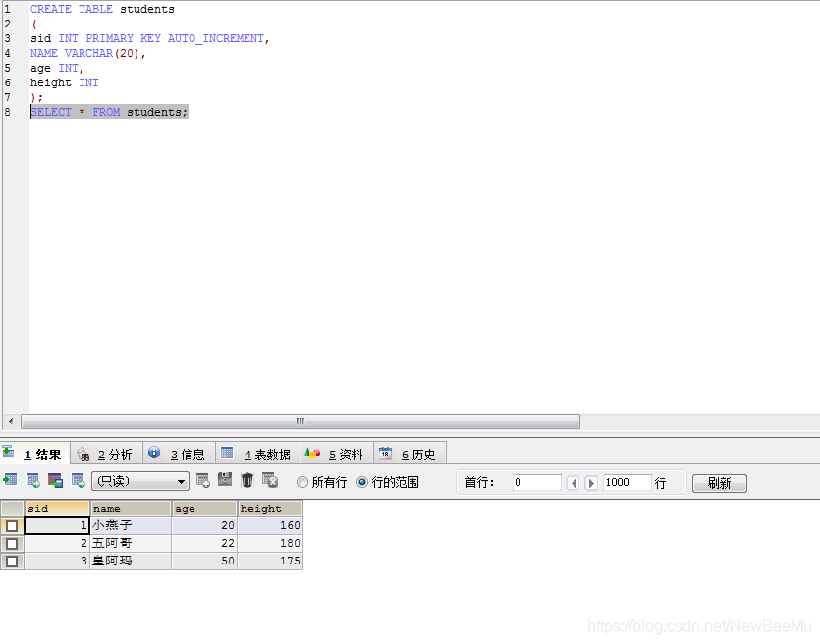Open the (只读) read-only mode dropdown
This screenshot has width=820, height=644.
tap(140, 481)
